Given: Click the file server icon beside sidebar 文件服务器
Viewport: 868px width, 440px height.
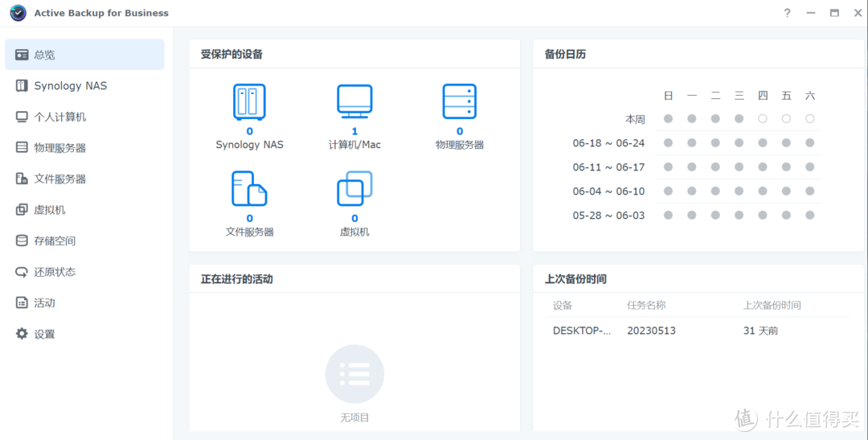Looking at the screenshot, I should pyautogui.click(x=22, y=179).
